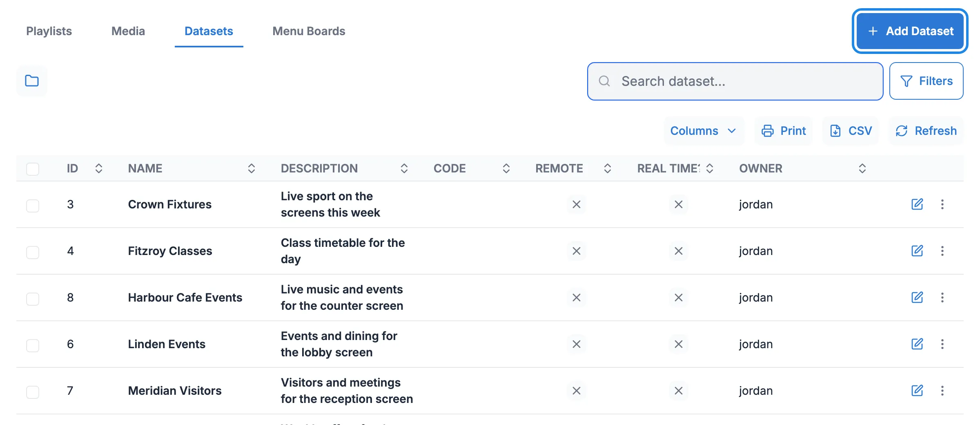This screenshot has height=425, width=980.
Task: Select the Datasets tab
Action: (x=209, y=31)
